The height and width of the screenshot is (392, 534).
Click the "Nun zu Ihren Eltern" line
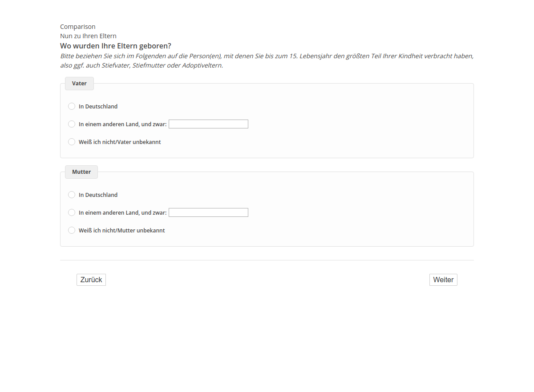(88, 36)
